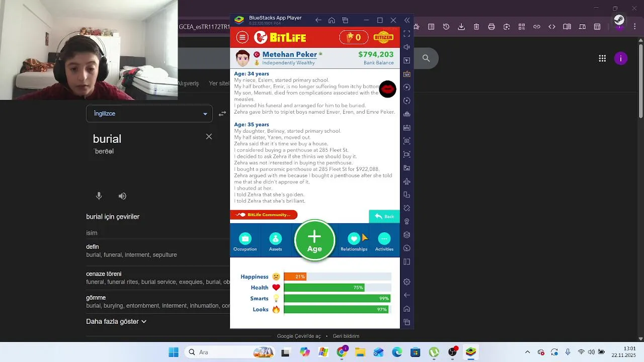This screenshot has height=362, width=644.
Task: Tap the $794,203 bank balance
Action: (376, 54)
